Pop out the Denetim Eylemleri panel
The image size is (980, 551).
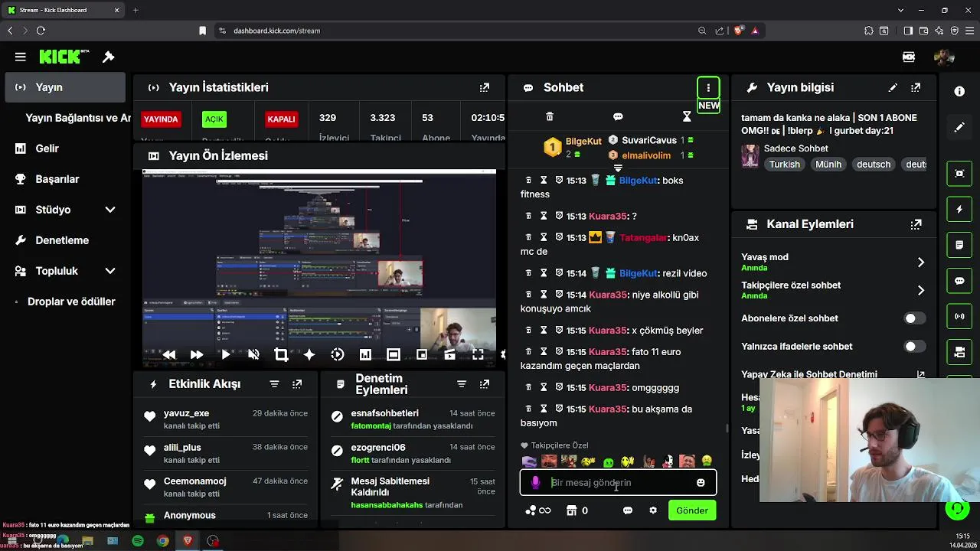[484, 384]
